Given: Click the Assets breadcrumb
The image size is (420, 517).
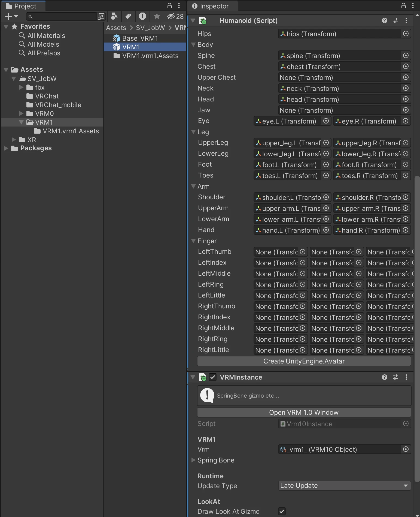Looking at the screenshot, I should pyautogui.click(x=116, y=28).
